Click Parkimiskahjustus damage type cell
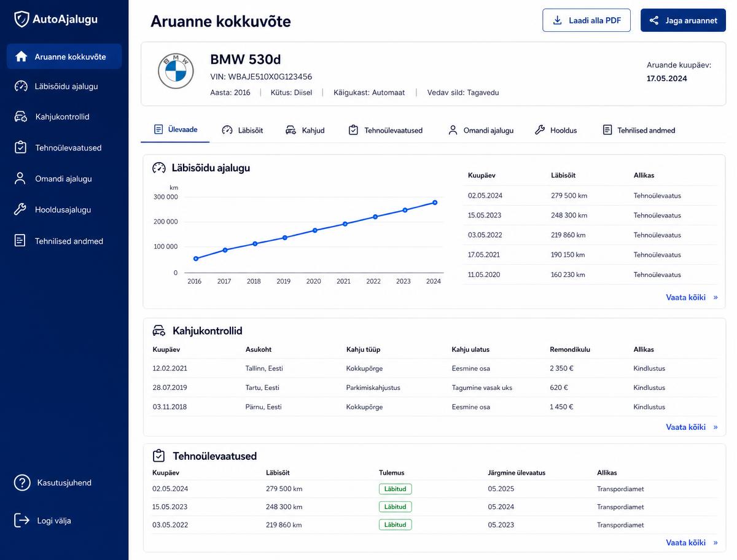 373,387
